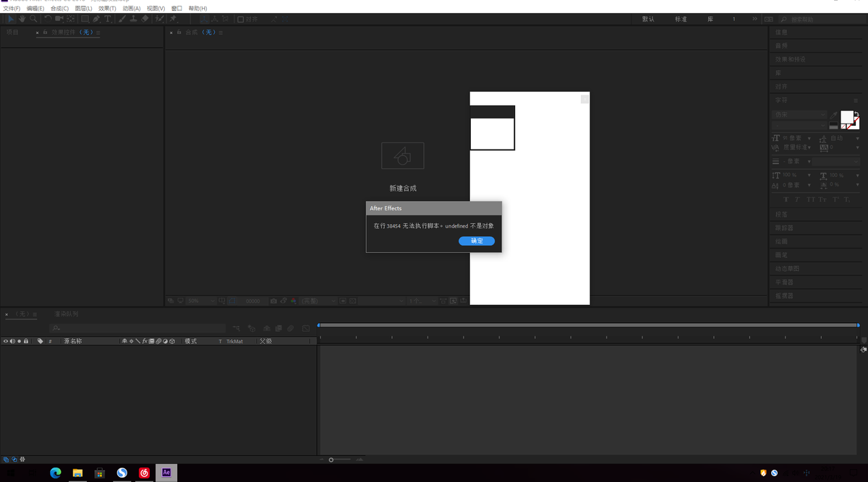Toggle faux italic T button
868x482 pixels.
[x=797, y=199]
